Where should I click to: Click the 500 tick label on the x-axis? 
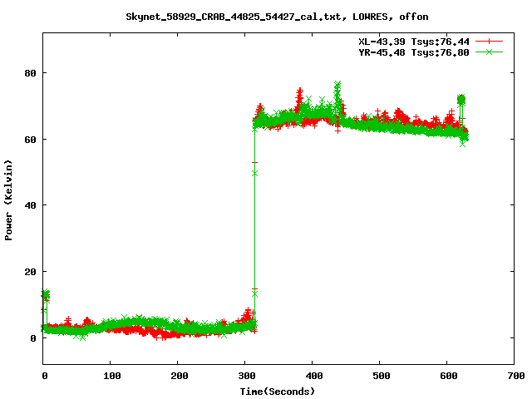[379, 377]
